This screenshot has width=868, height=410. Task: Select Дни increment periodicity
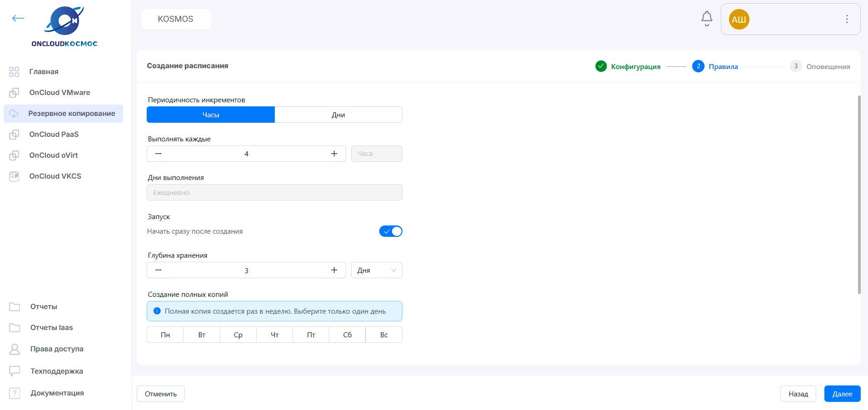click(338, 115)
